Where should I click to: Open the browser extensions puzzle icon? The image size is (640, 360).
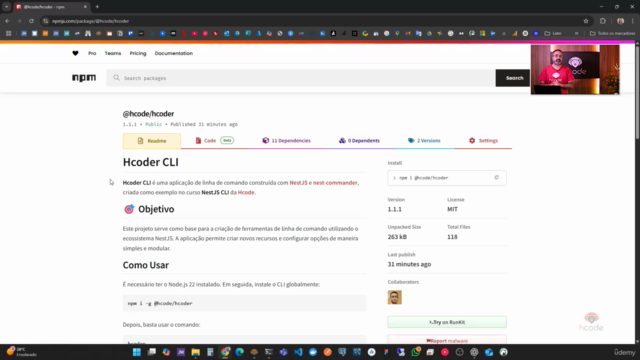click(x=603, y=21)
